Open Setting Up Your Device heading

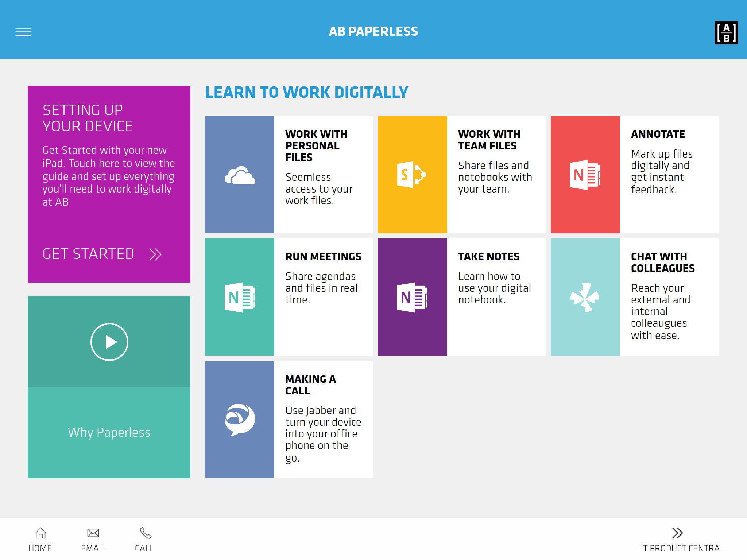click(x=88, y=118)
